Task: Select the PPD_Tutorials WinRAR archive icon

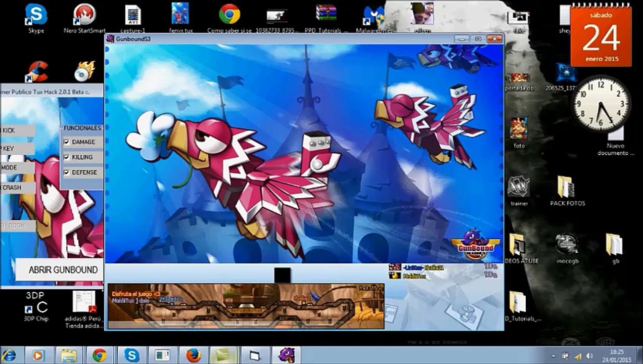Action: click(327, 18)
